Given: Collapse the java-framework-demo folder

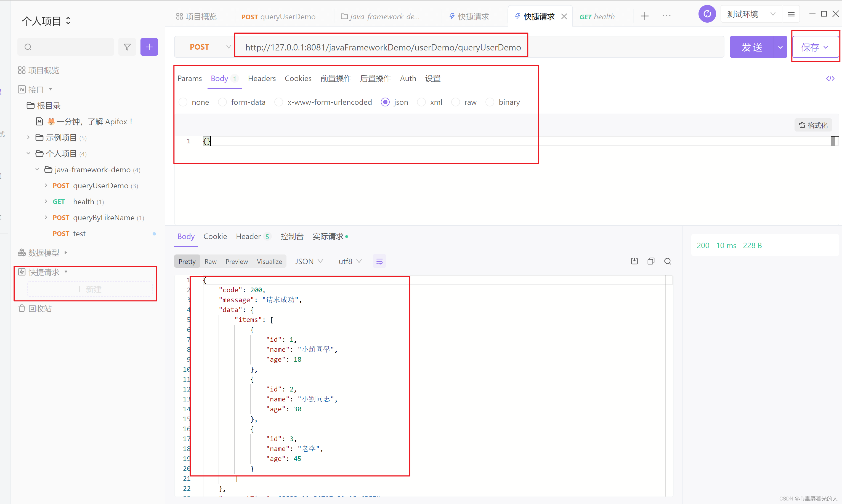Looking at the screenshot, I should pos(37,170).
